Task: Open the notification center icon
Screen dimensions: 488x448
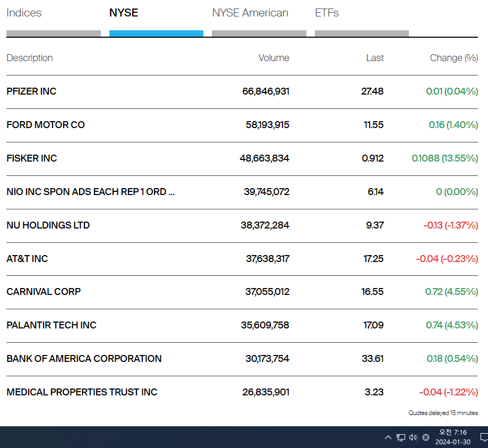Action: click(x=484, y=437)
